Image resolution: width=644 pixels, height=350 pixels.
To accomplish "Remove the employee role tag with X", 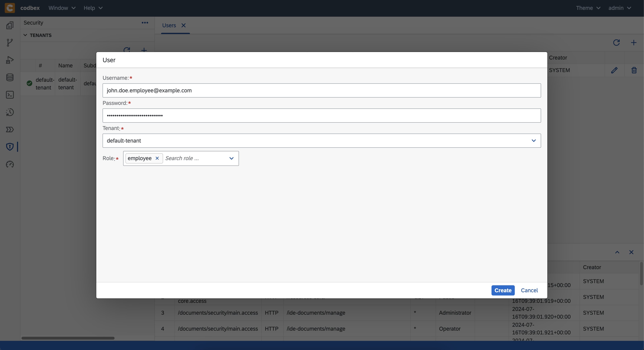I will click(x=158, y=158).
